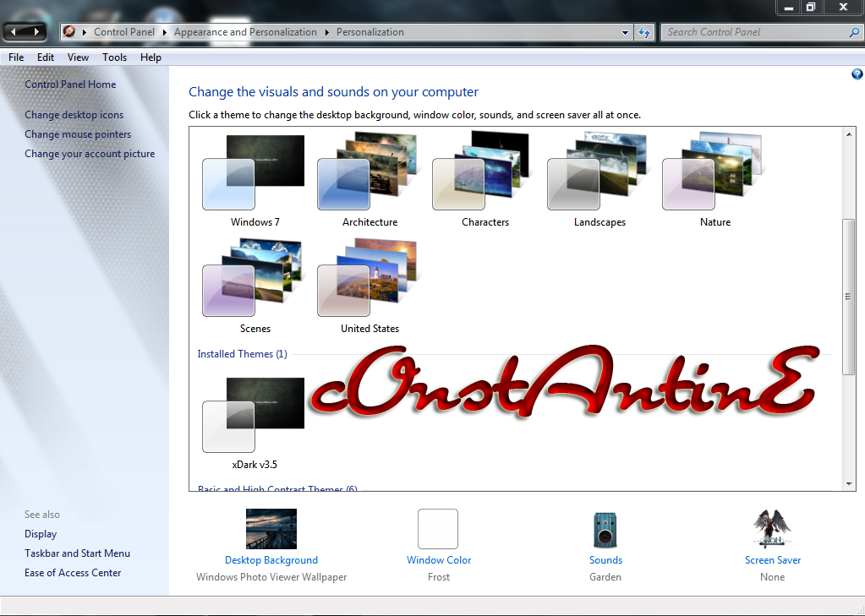This screenshot has height=616, width=865.
Task: Open Change mouse pointers link
Action: (x=78, y=134)
